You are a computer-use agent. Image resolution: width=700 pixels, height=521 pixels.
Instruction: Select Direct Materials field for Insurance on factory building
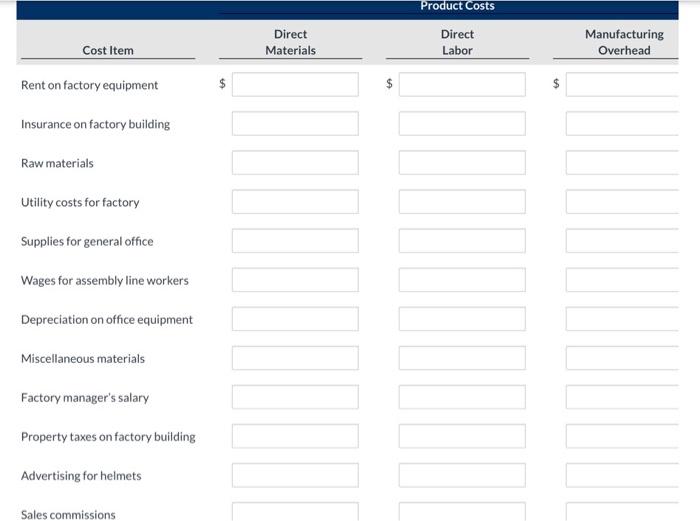point(295,124)
